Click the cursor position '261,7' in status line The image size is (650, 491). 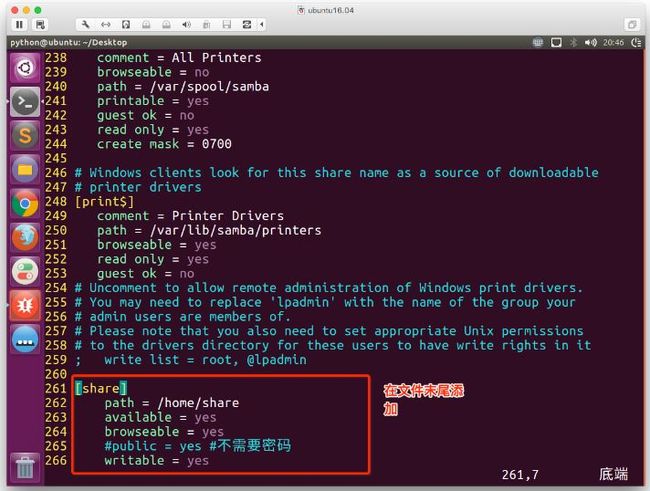pos(520,475)
